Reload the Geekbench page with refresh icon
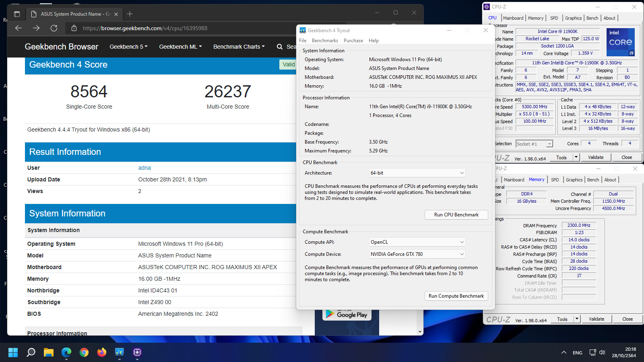This screenshot has width=644, height=362. (54, 28)
